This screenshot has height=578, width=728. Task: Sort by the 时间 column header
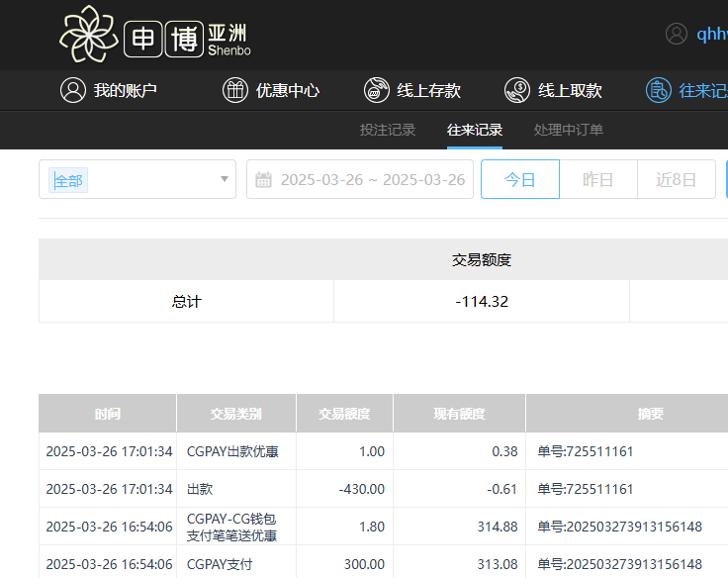click(x=108, y=414)
